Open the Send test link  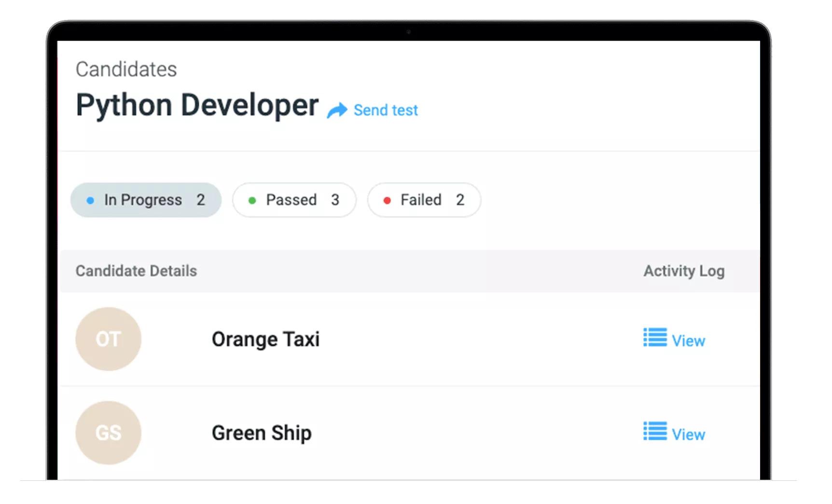click(386, 110)
